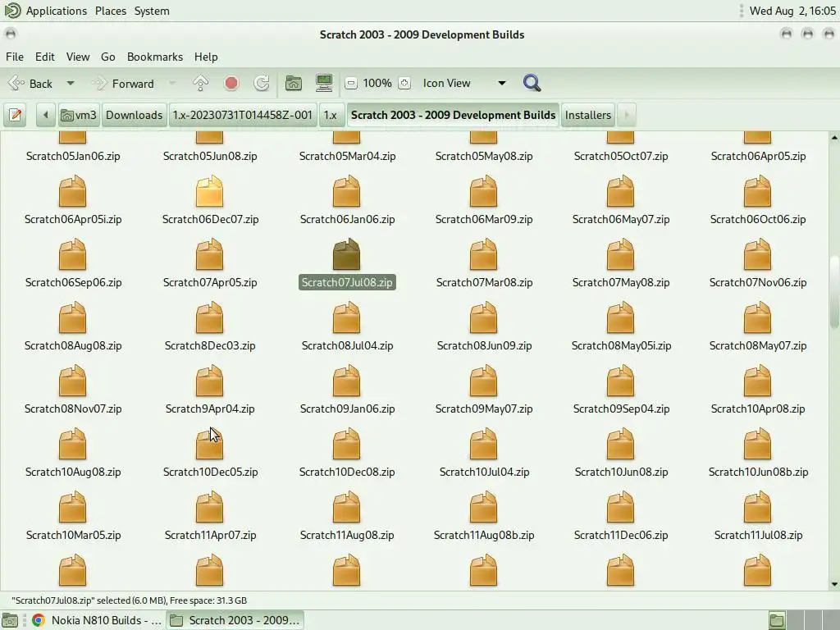Select Scratch06Apr05i.zip archive icon
The height and width of the screenshot is (630, 840).
(x=72, y=191)
